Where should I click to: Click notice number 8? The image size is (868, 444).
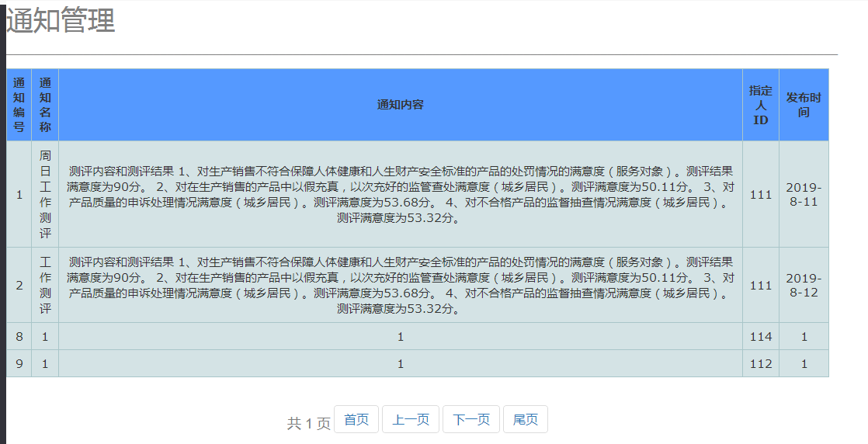[19, 337]
